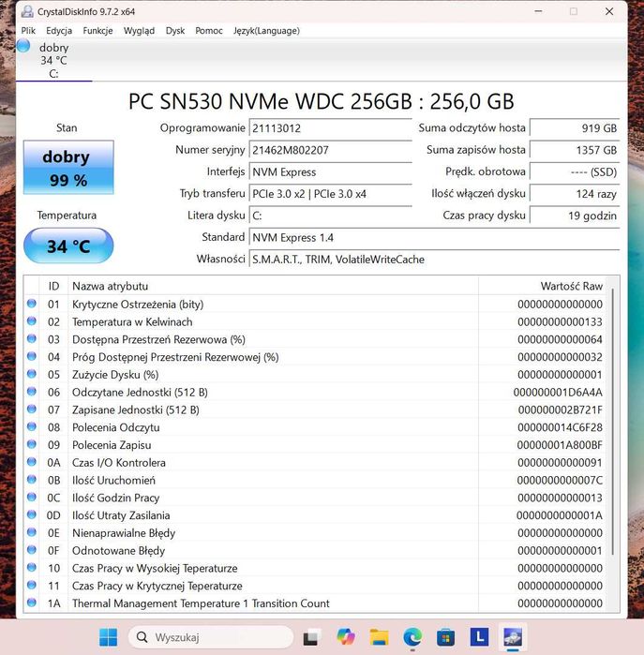Open the Edycja menu
This screenshot has width=644, height=655.
[x=59, y=31]
